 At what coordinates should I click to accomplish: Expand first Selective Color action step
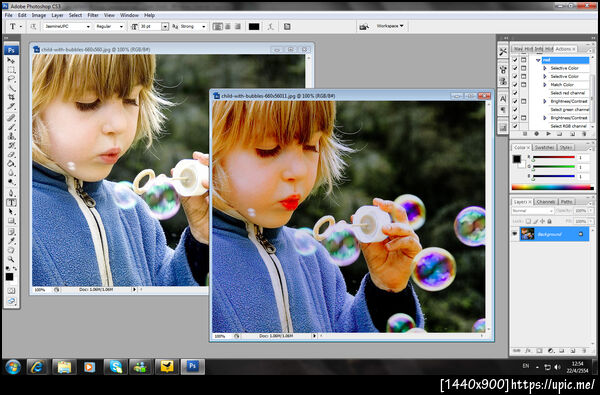pos(545,68)
